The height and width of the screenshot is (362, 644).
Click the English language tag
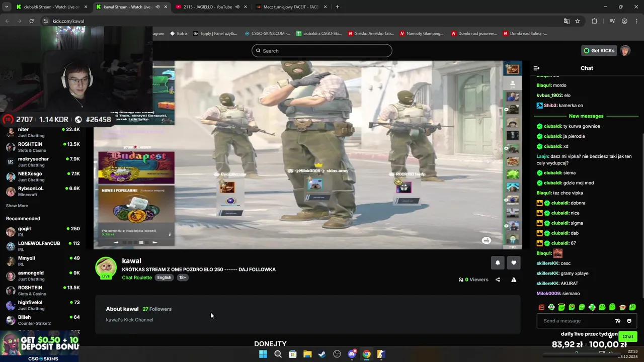[x=164, y=278]
